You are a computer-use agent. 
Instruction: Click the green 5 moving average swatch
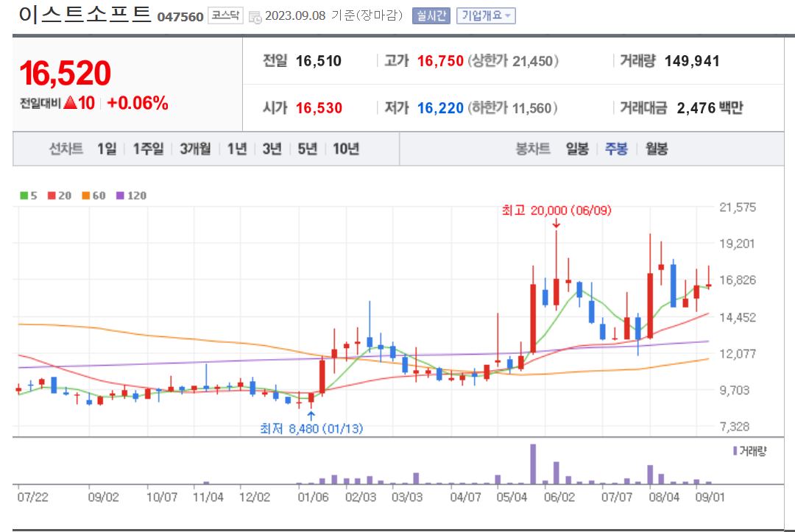point(24,196)
